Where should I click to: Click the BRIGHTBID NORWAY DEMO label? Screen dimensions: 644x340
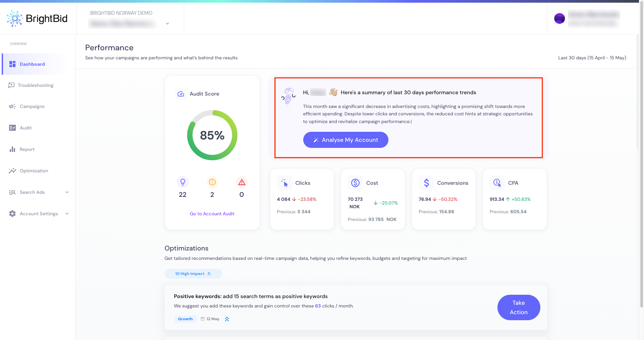(121, 13)
